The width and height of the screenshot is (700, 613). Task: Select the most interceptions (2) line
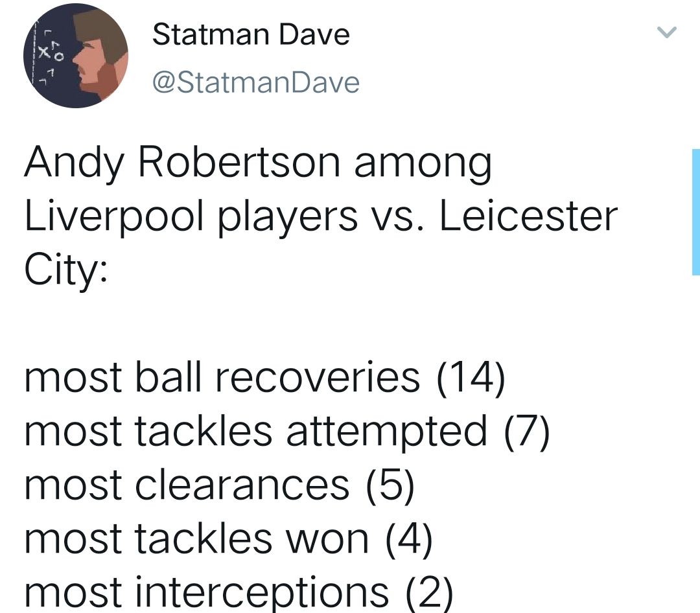(x=239, y=593)
